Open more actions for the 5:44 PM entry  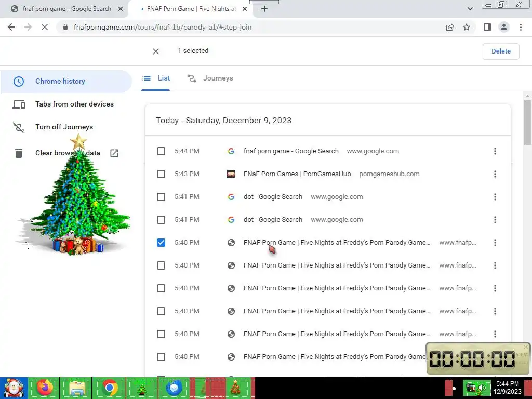pyautogui.click(x=495, y=151)
